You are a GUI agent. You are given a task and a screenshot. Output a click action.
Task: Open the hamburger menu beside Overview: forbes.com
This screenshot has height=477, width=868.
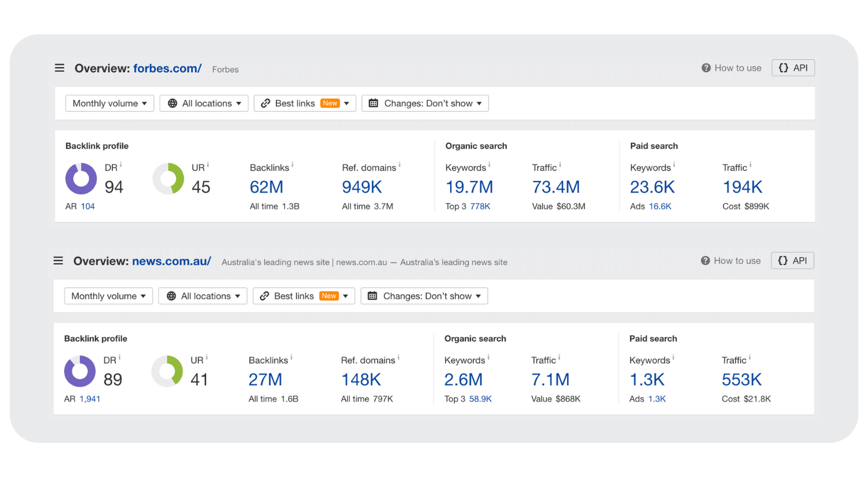pyautogui.click(x=60, y=68)
